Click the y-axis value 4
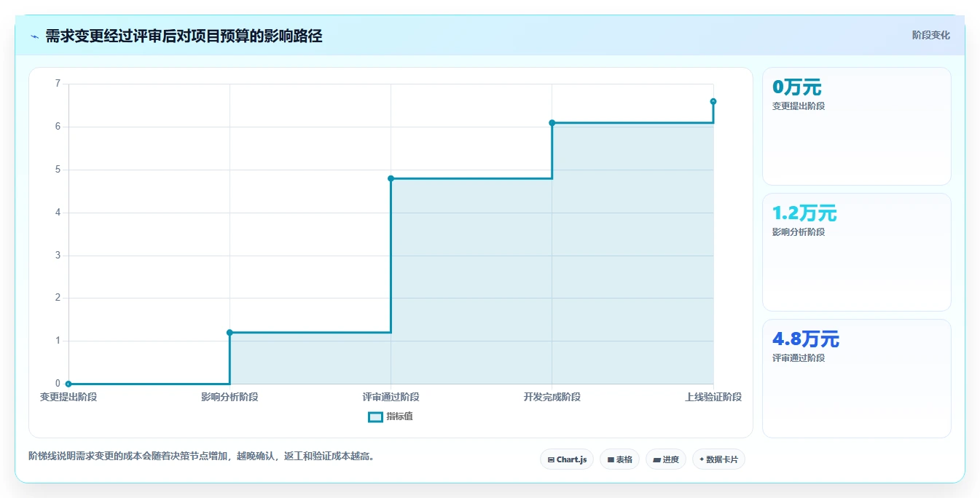Image resolution: width=980 pixels, height=498 pixels. click(x=58, y=213)
